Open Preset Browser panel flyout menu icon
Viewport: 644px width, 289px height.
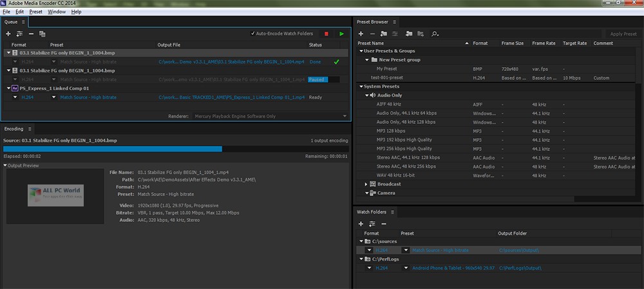point(394,22)
